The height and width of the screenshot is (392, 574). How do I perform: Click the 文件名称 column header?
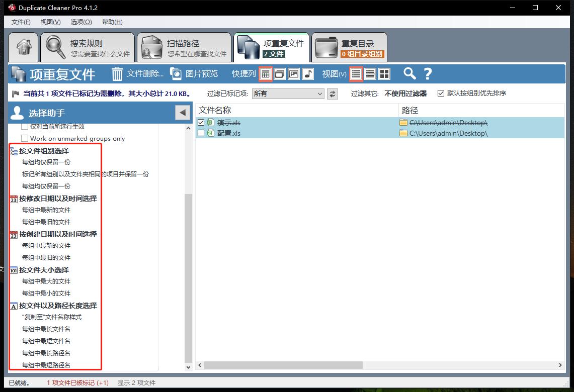[297, 110]
